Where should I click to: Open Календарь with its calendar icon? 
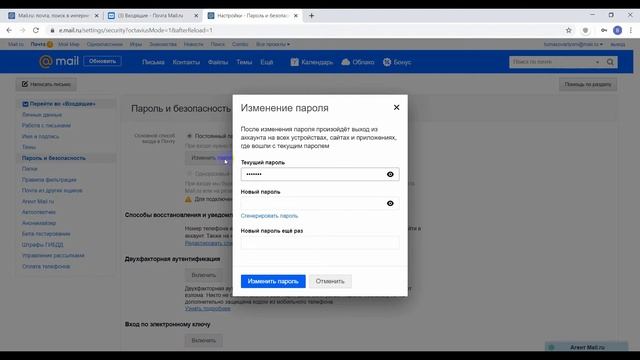(311, 62)
